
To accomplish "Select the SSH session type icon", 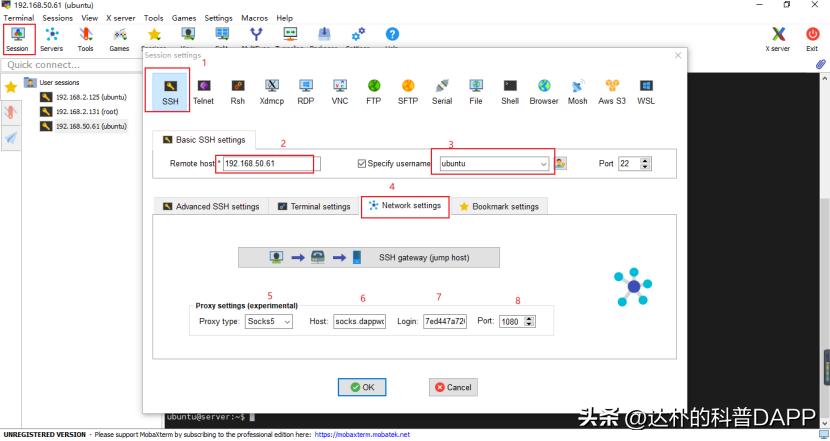I will pyautogui.click(x=170, y=92).
